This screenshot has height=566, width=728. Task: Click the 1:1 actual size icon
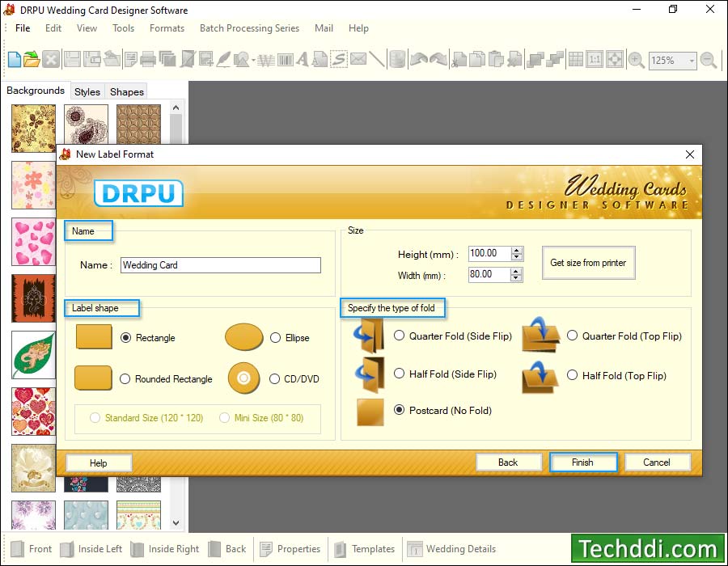tap(595, 60)
